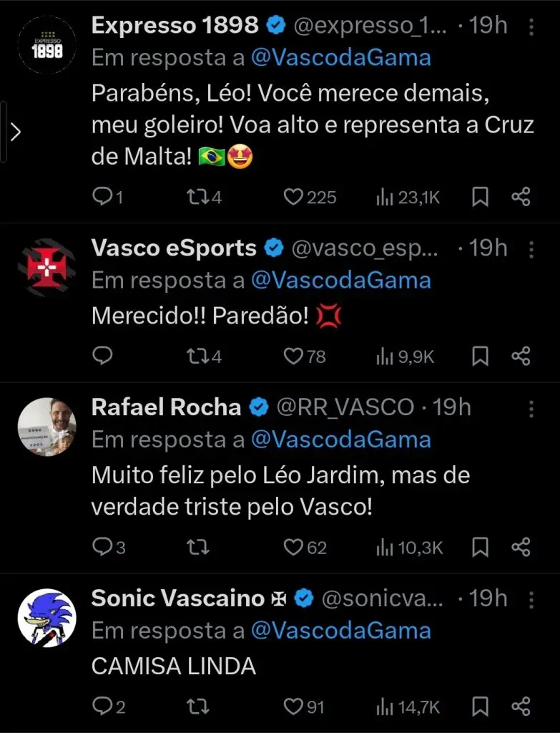Open Vasco eSports avatar
The width and height of the screenshot is (560, 733).
[46, 267]
